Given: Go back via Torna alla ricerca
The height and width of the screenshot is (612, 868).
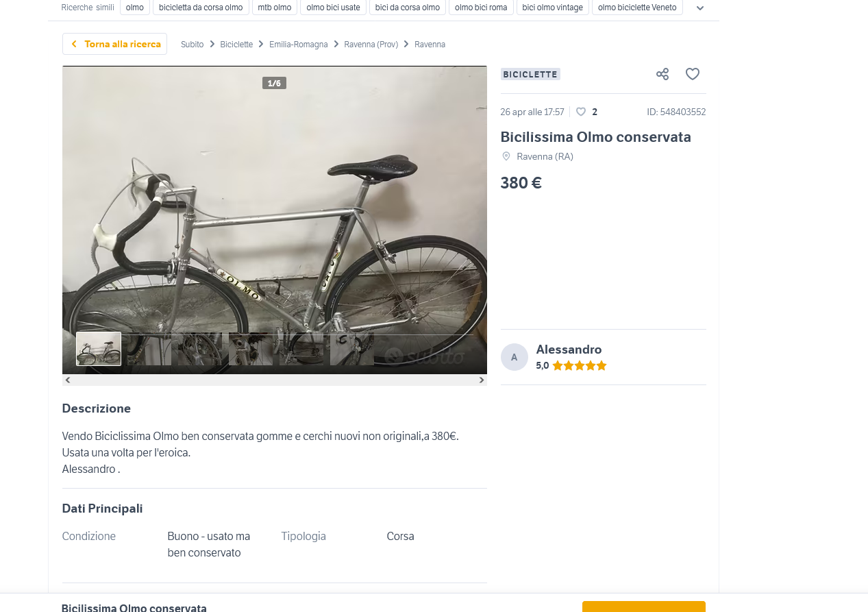Looking at the screenshot, I should [114, 44].
